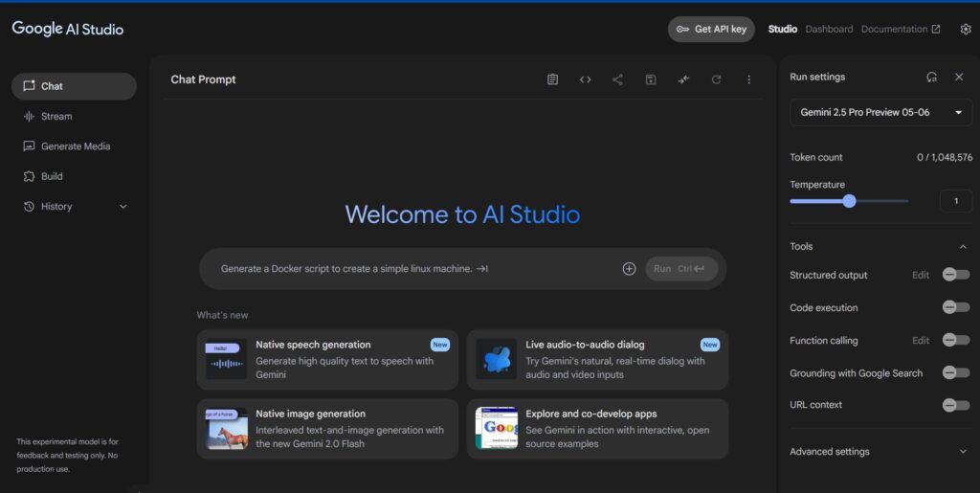Click the New badge on Native speech generation
980x493 pixels.
tap(440, 345)
